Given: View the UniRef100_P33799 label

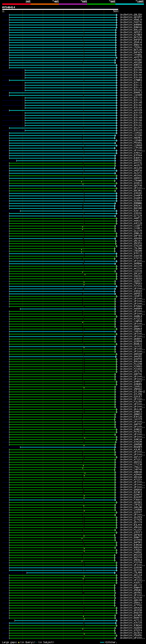Looking at the screenshot, I should click(x=131, y=562).
